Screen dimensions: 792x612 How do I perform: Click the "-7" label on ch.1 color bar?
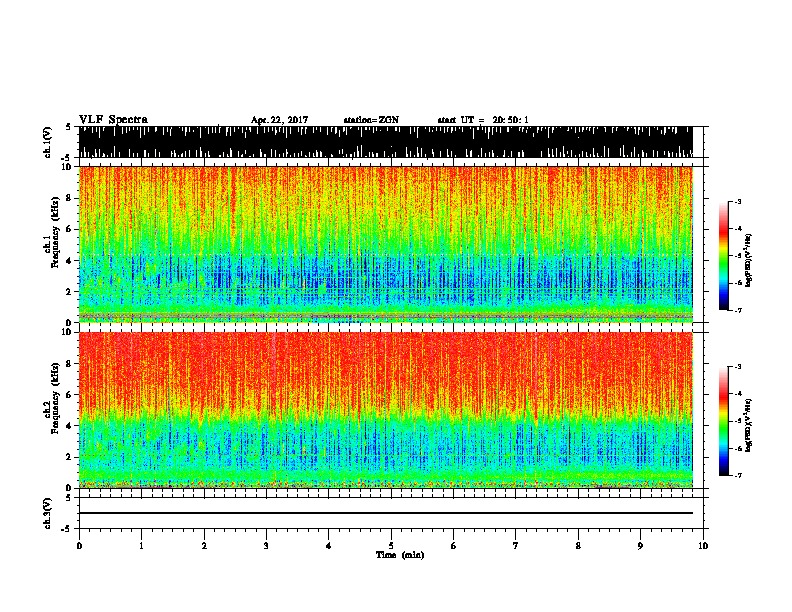(x=738, y=310)
